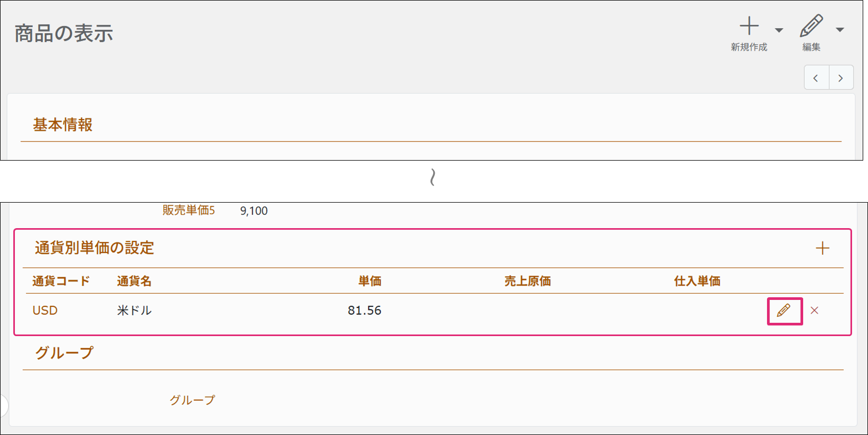This screenshot has height=435, width=868.
Task: Edit the USD row with the pencil icon
Action: tap(784, 311)
